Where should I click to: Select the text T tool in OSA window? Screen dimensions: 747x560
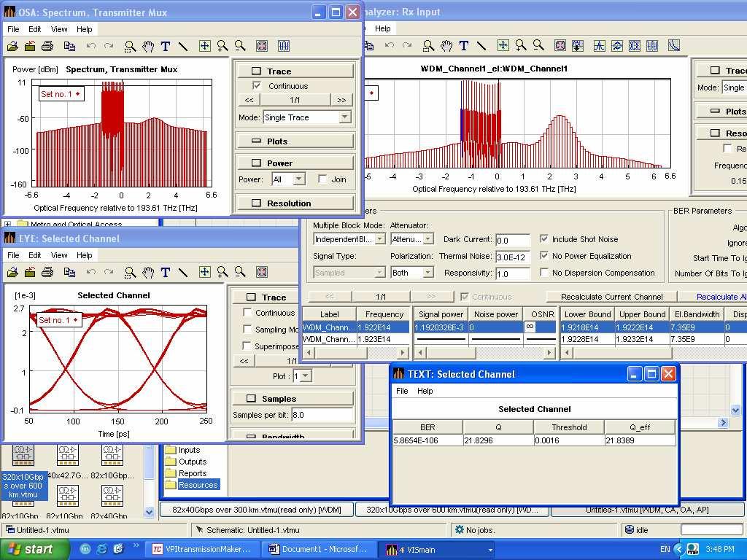[x=166, y=46]
